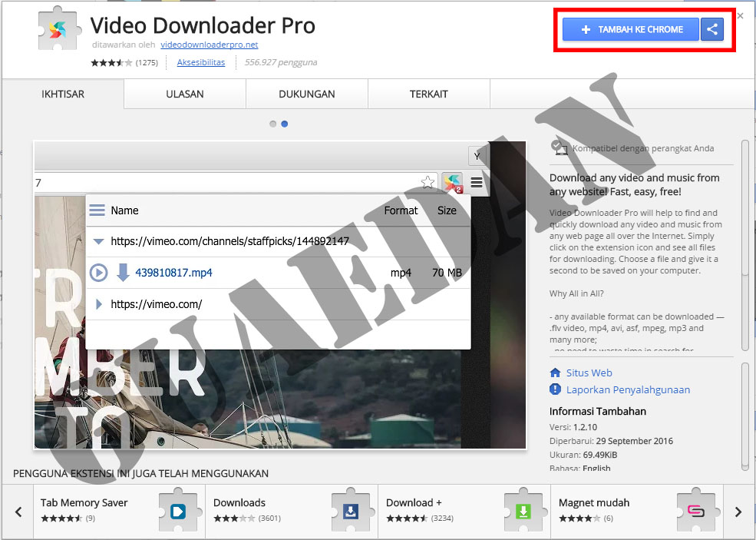Share the extension via share icon button
The height and width of the screenshot is (540, 756).
click(x=712, y=29)
